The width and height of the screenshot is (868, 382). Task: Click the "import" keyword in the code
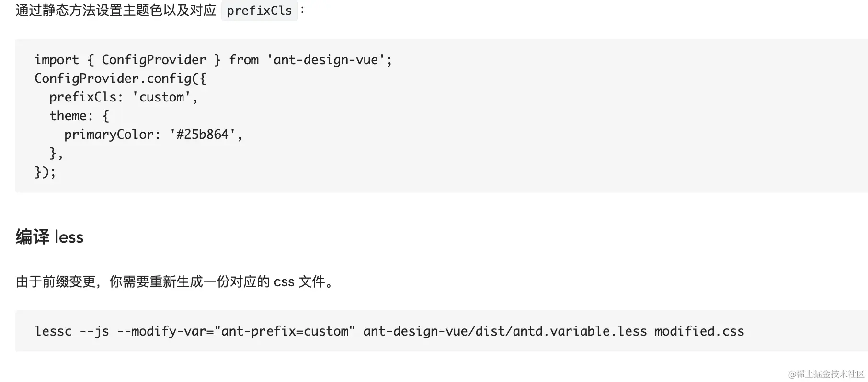point(57,60)
